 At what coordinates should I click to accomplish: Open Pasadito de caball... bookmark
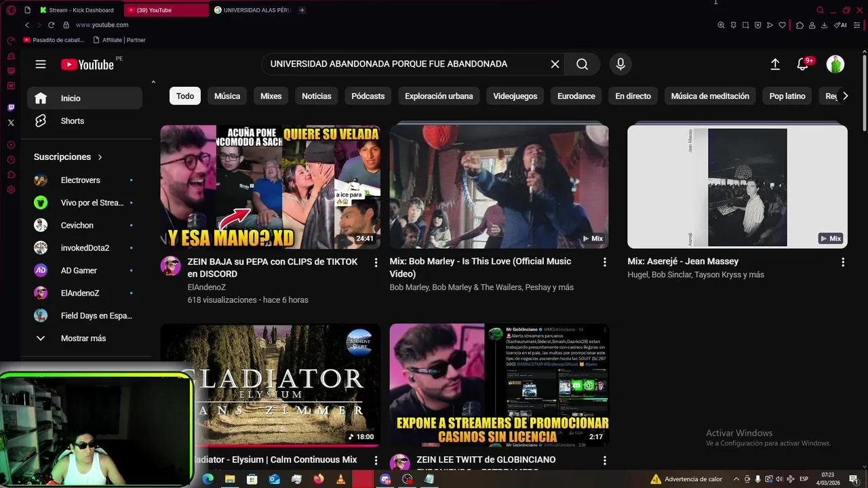click(x=55, y=40)
